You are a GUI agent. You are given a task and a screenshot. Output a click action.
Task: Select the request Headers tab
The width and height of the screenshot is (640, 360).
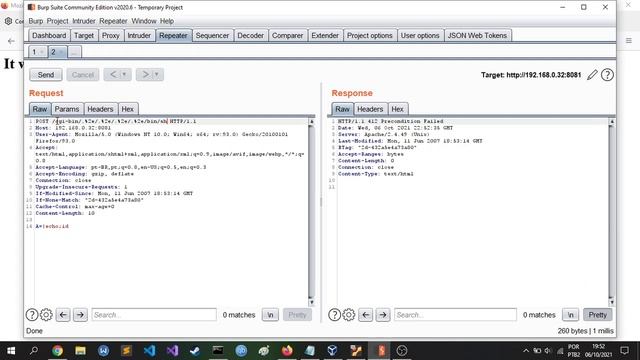pos(100,109)
